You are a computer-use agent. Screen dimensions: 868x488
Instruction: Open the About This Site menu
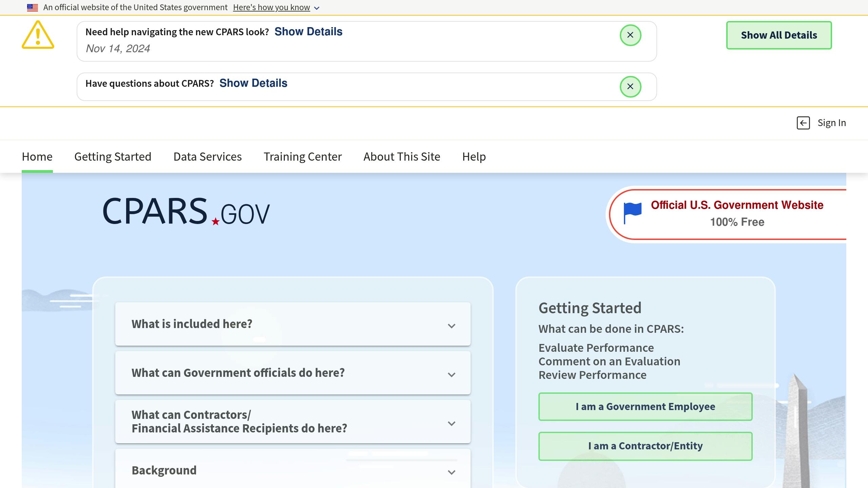click(402, 157)
